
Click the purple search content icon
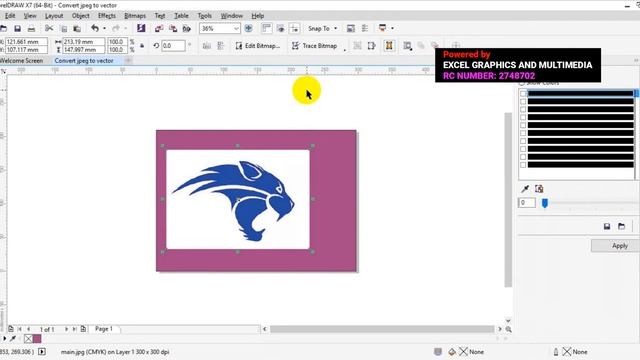(141, 28)
